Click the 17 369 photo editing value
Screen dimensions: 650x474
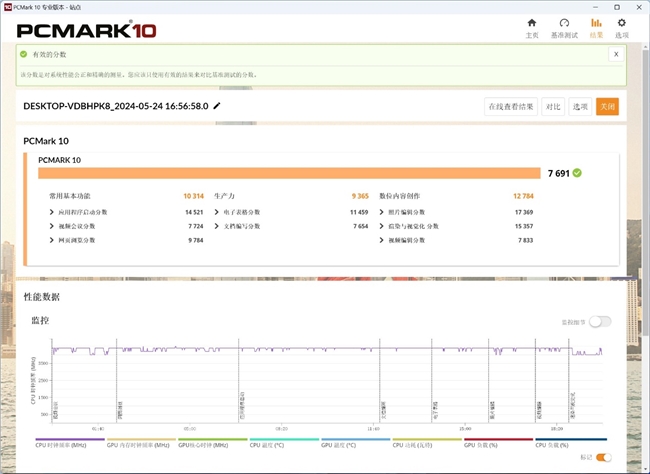[x=524, y=212]
